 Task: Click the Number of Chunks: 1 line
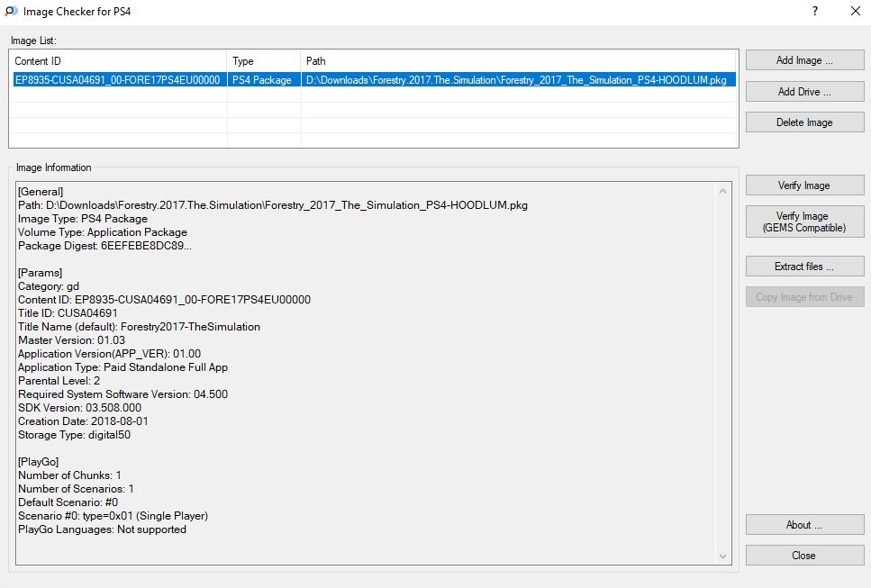[69, 475]
